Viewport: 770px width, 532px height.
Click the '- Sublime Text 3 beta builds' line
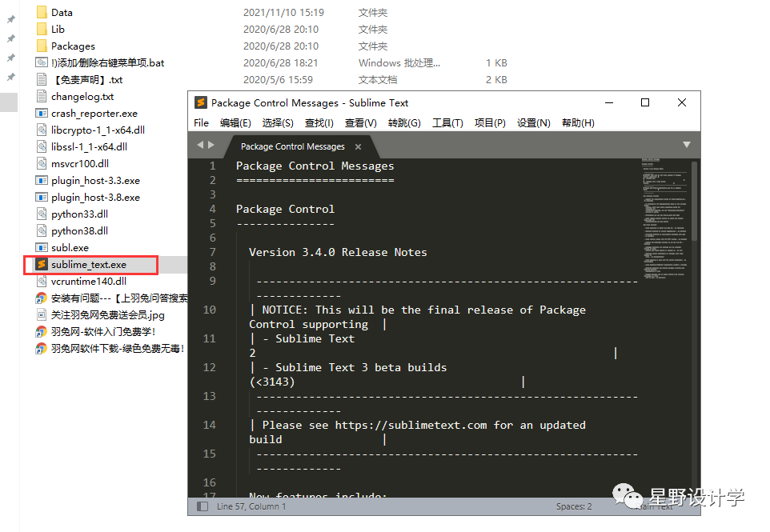click(355, 367)
